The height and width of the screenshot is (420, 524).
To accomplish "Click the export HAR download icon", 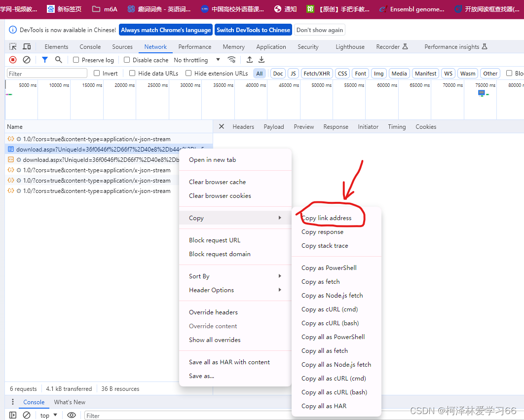I will pyautogui.click(x=262, y=60).
